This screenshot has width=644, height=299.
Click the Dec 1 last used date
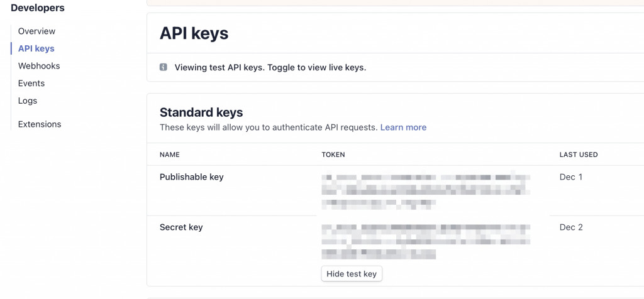(571, 177)
